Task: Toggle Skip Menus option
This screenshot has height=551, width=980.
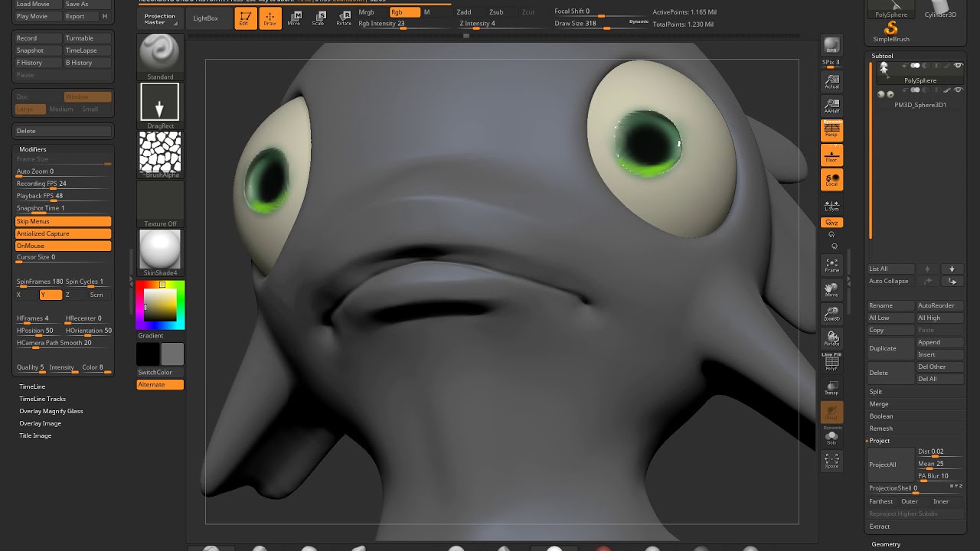Action: tap(64, 221)
